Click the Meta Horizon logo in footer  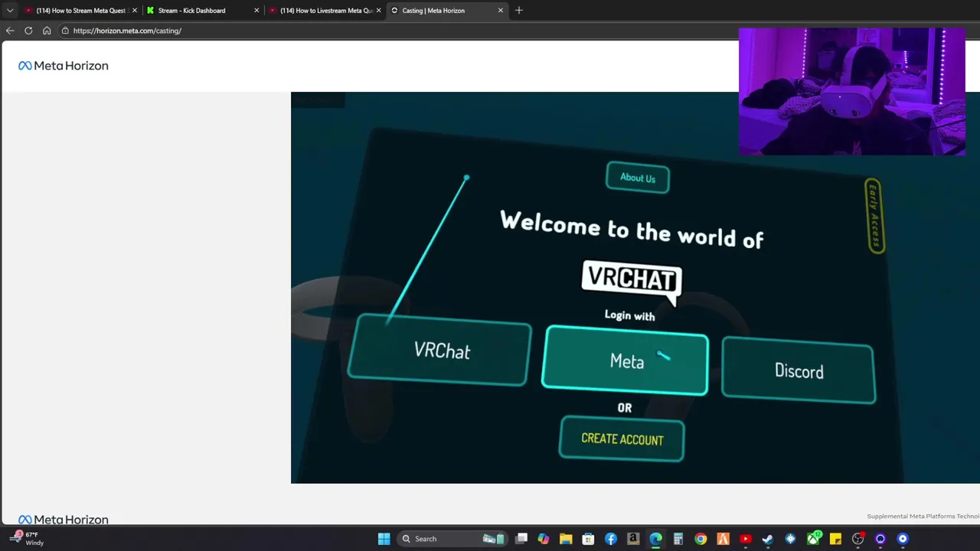(x=64, y=520)
